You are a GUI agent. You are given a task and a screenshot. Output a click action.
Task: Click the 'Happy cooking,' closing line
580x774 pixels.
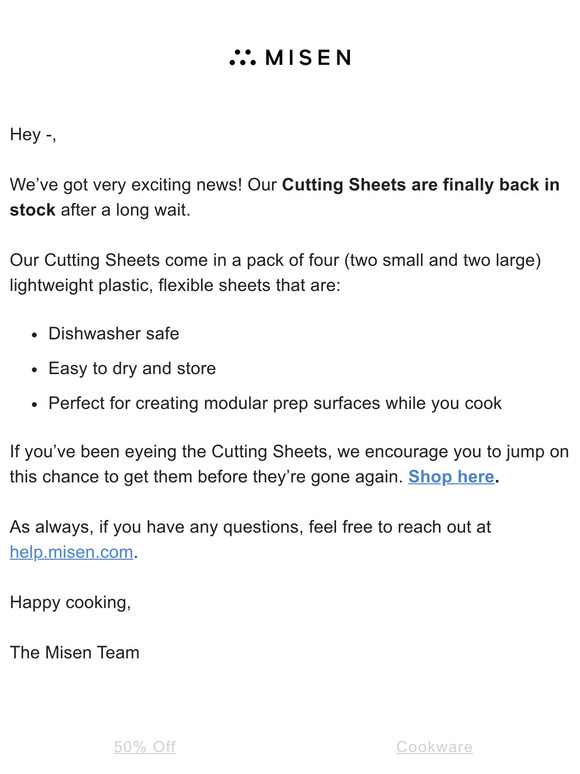point(70,602)
